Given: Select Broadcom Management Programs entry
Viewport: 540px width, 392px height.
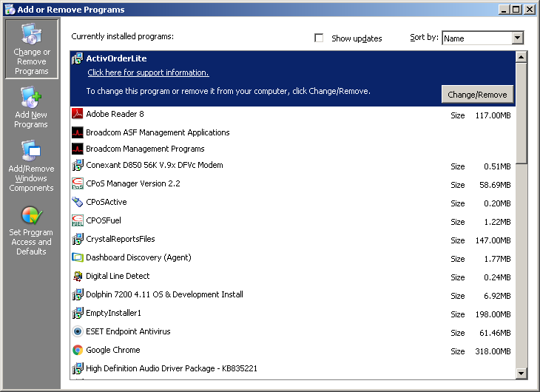Looking at the screenshot, I should pos(292,149).
